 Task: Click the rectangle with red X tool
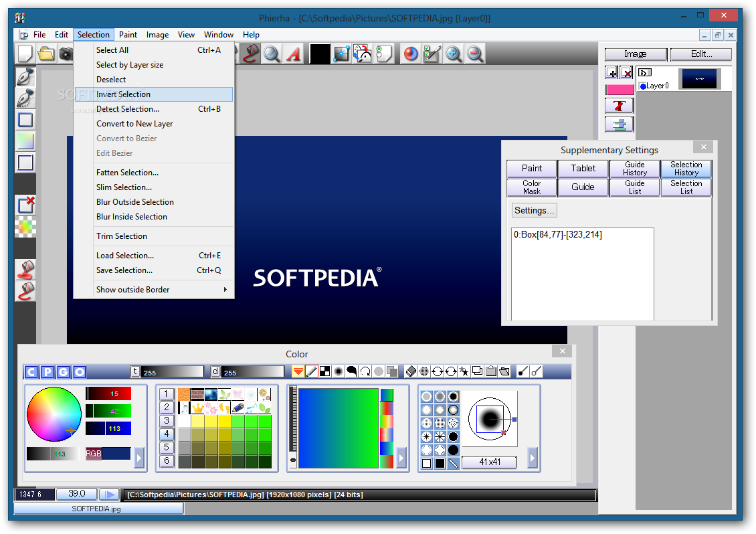(25, 204)
